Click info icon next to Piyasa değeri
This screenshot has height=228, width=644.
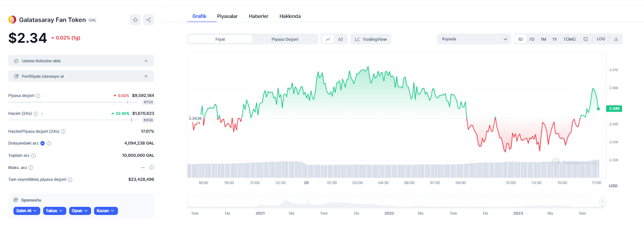tap(38, 96)
